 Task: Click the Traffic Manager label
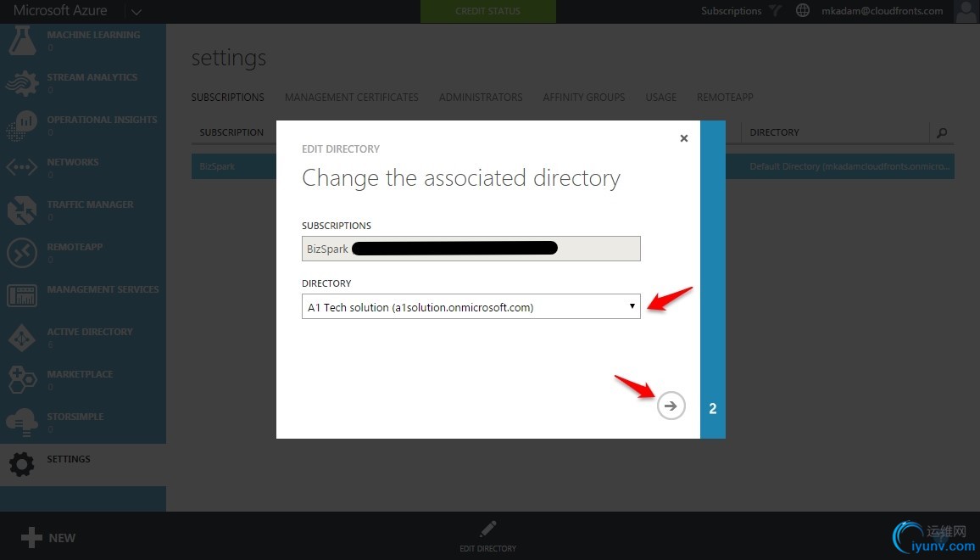click(90, 204)
